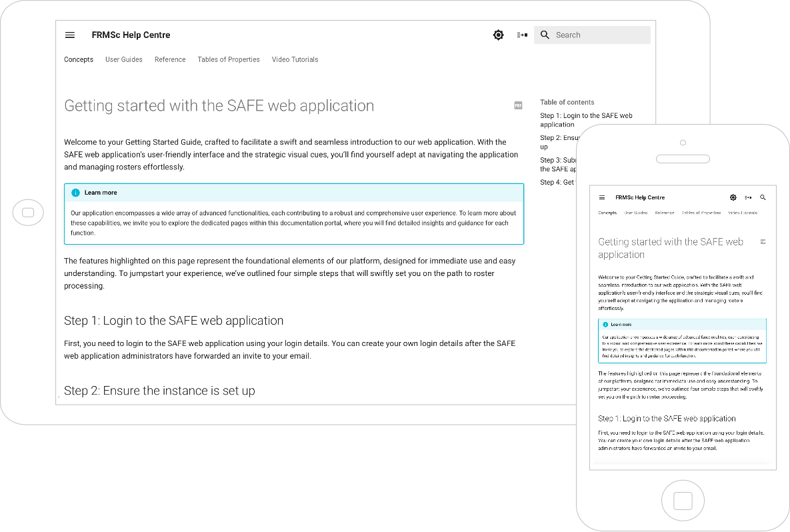
Task: Click the PDF icon on phone view
Action: (763, 241)
